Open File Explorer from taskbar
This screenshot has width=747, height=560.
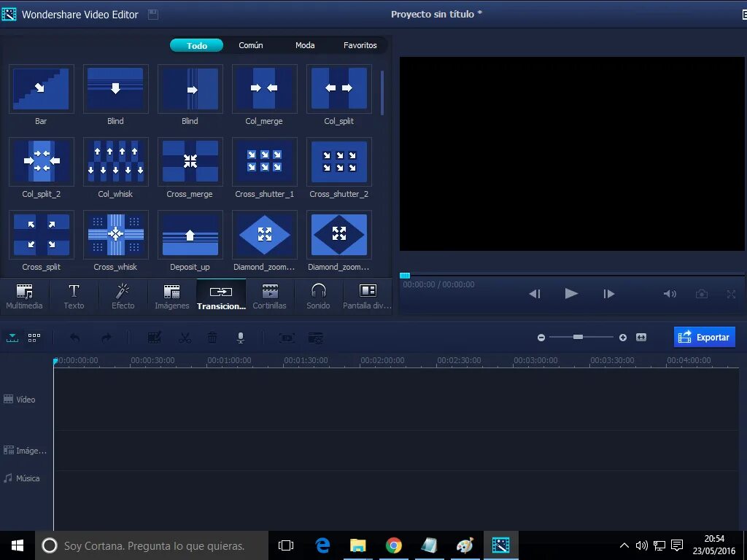pos(357,545)
